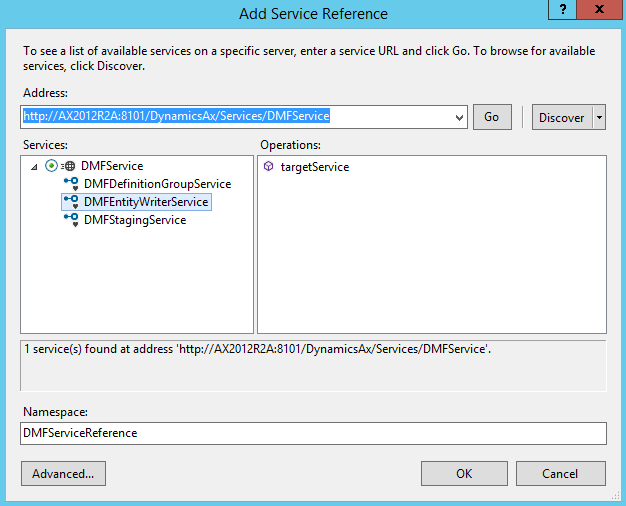Open the Address URL dropdown list

pos(459,117)
